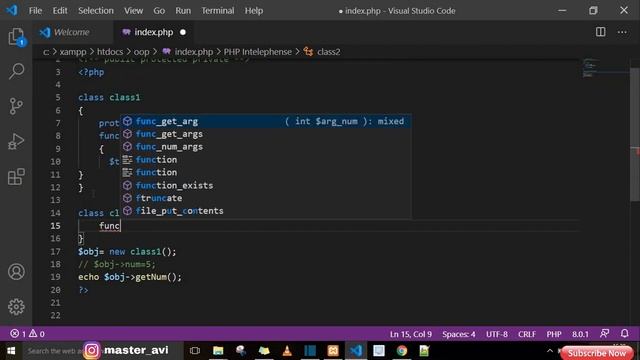Change encoding via UTF-8
Image resolution: width=640 pixels, height=360 pixels.
coord(497,334)
